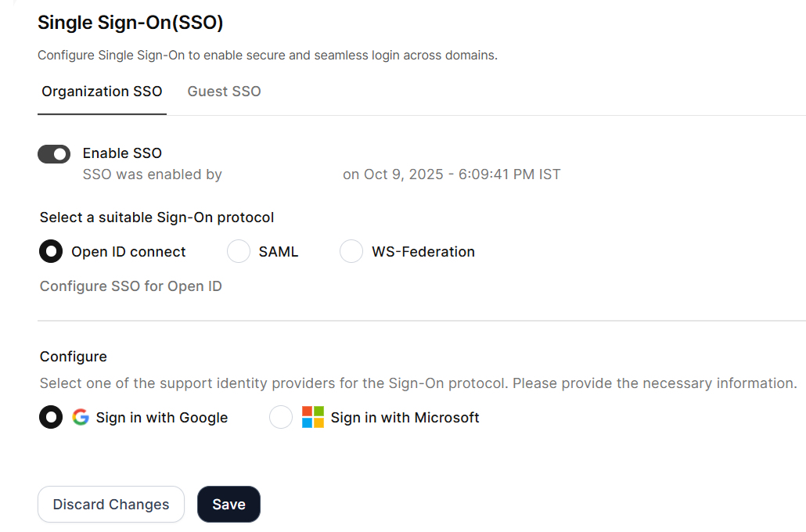Click the Microsoft logo icon
806x532 pixels.
point(313,417)
